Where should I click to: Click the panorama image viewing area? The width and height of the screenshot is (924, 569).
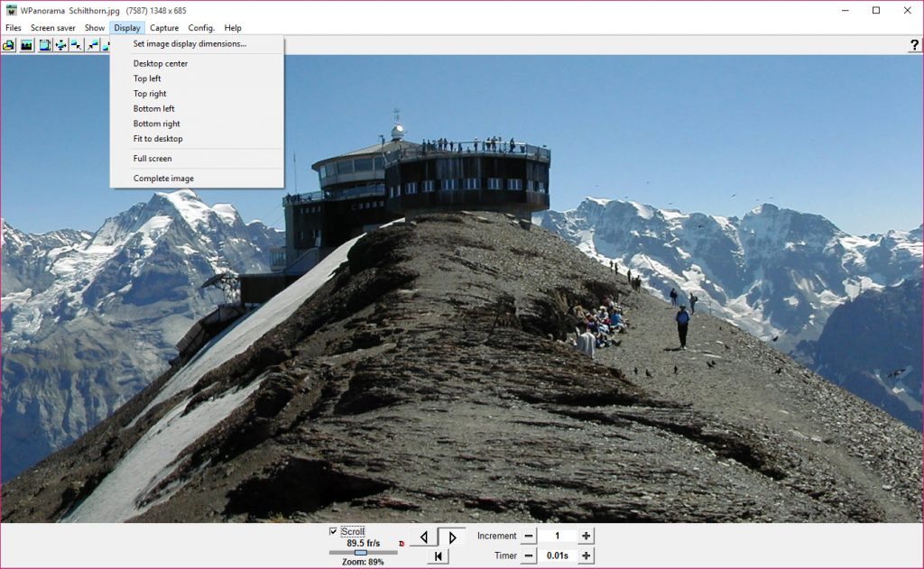462,289
